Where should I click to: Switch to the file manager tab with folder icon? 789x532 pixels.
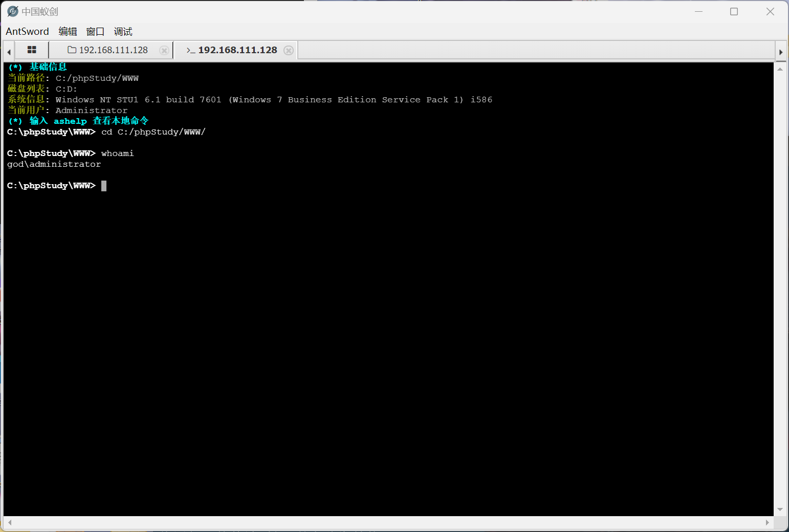108,50
